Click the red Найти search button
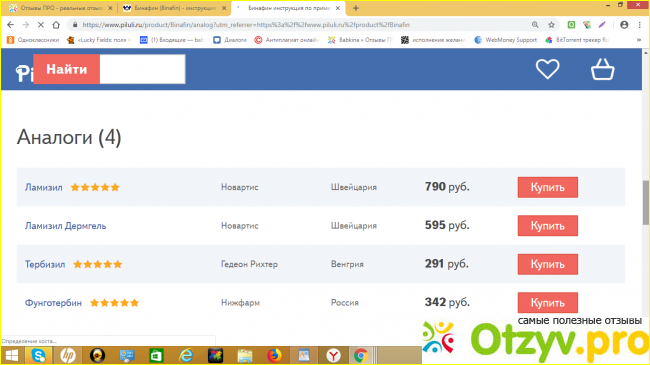 coord(66,69)
